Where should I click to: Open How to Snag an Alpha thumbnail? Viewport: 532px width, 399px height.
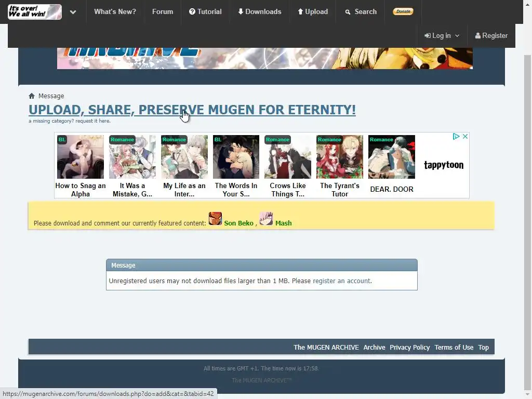point(81,157)
